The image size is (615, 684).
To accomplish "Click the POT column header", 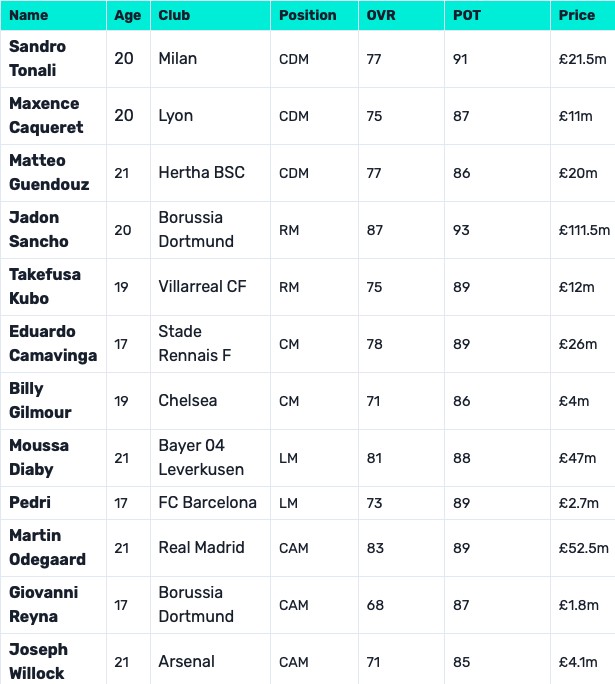I will (x=466, y=16).
